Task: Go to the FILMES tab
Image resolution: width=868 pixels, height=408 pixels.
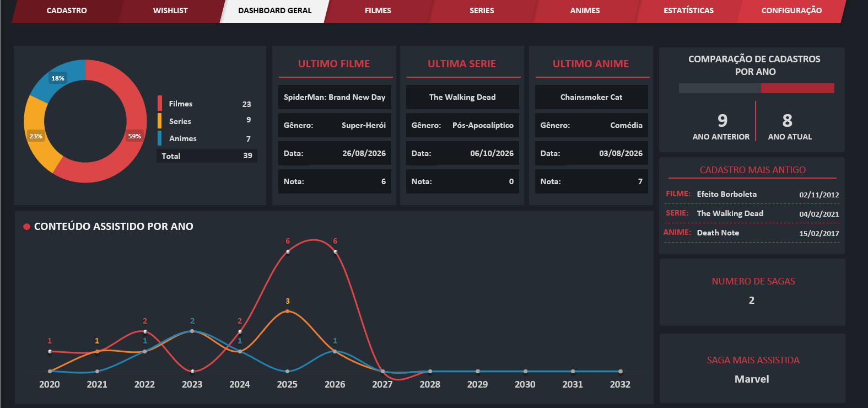Action: coord(378,10)
